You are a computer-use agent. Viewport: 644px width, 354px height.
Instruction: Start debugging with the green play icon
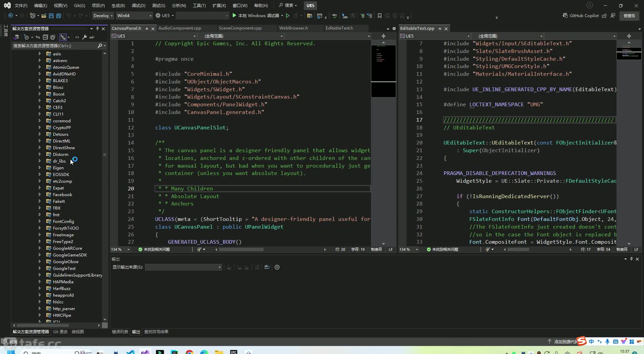(x=234, y=15)
